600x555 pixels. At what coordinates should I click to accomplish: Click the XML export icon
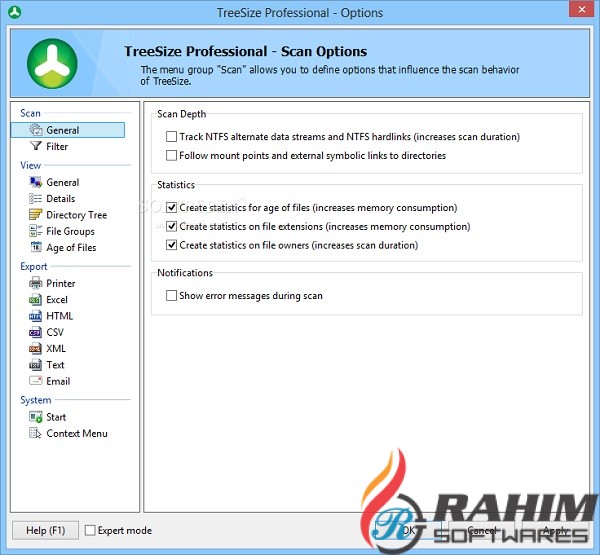[x=36, y=349]
